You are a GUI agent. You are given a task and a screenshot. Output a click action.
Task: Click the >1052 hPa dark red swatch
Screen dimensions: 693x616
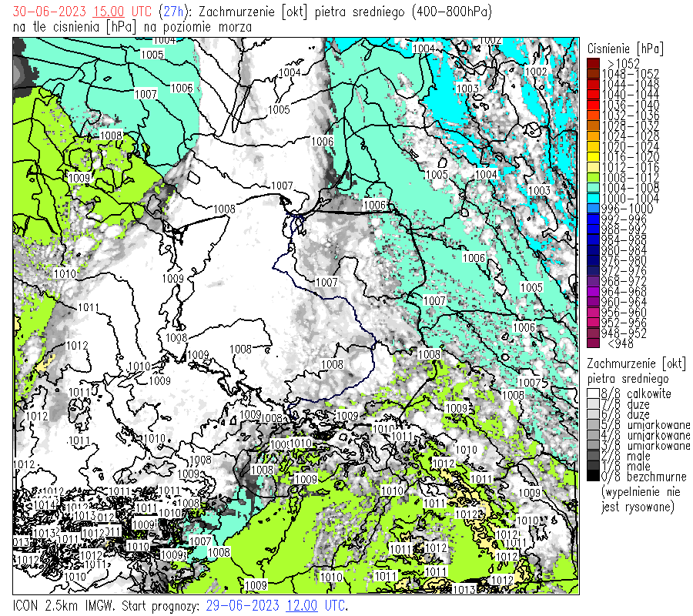click(x=593, y=63)
